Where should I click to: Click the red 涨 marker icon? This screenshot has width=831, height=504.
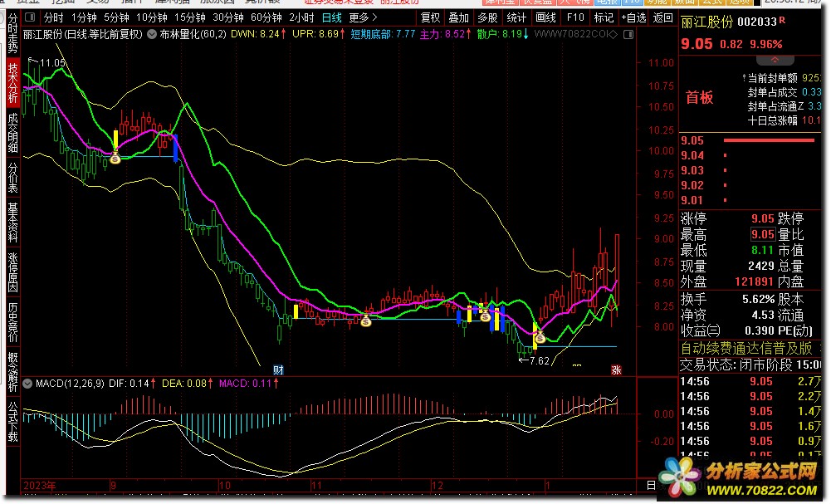(616, 369)
